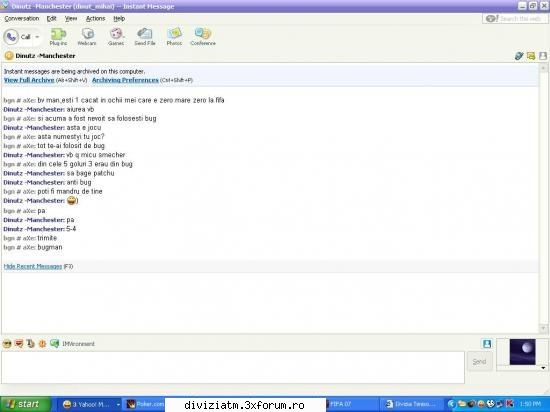The height and width of the screenshot is (412, 550).
Task: Click the Send button
Action: point(479,361)
